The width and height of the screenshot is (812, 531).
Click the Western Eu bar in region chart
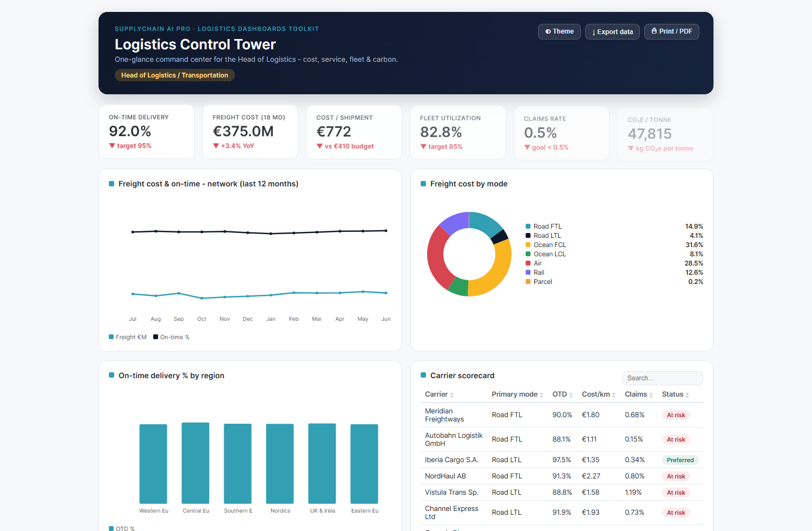pos(153,464)
